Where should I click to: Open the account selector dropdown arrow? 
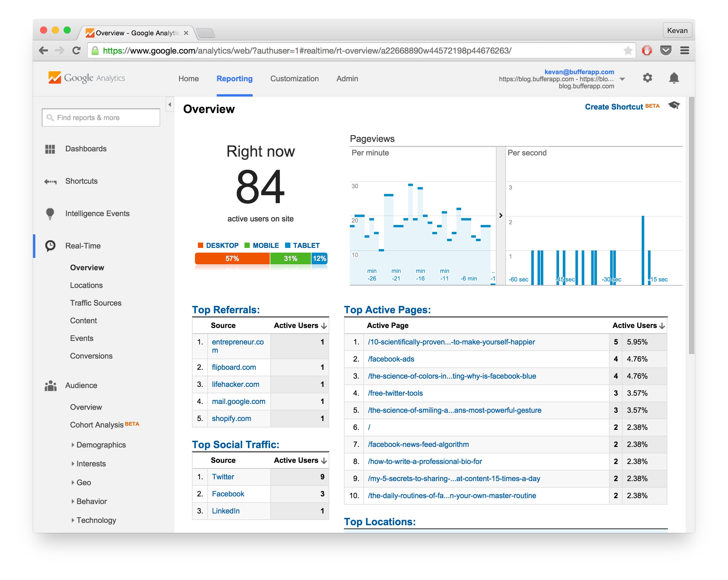pyautogui.click(x=622, y=79)
